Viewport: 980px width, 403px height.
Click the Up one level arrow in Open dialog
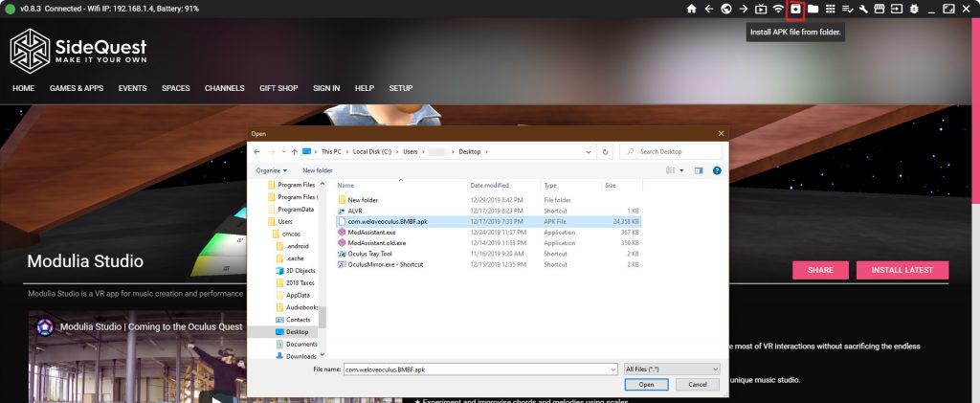(x=295, y=152)
